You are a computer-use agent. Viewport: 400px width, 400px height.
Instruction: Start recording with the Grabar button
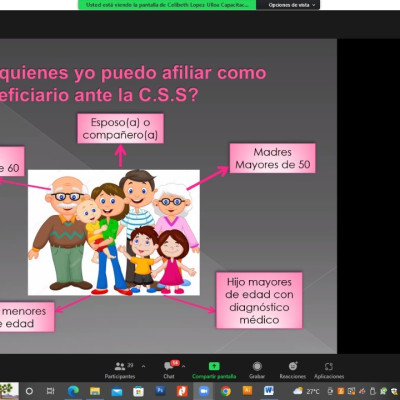coord(257,370)
